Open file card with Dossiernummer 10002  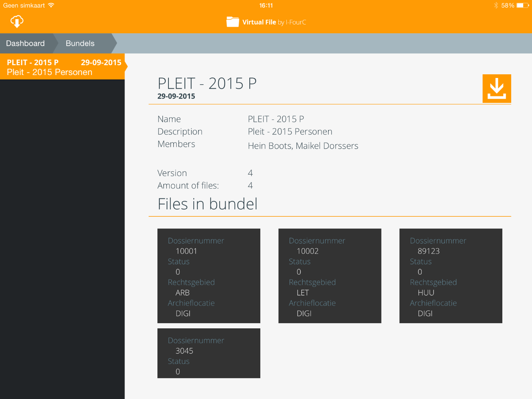(330, 276)
